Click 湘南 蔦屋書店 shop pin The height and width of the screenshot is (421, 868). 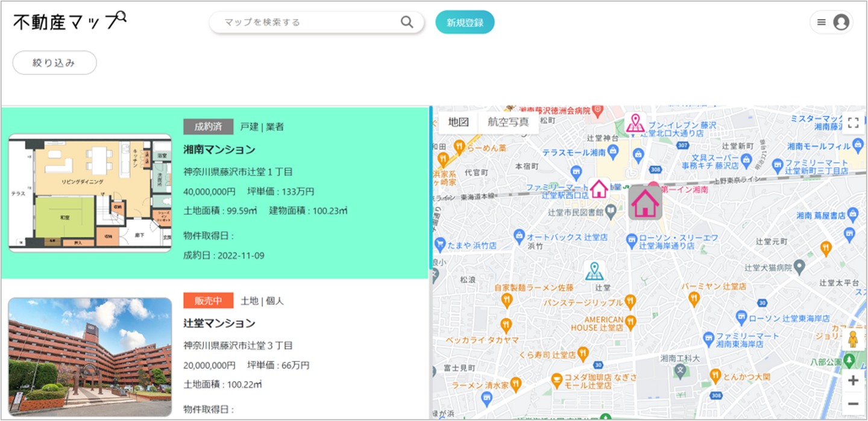[x=852, y=214]
